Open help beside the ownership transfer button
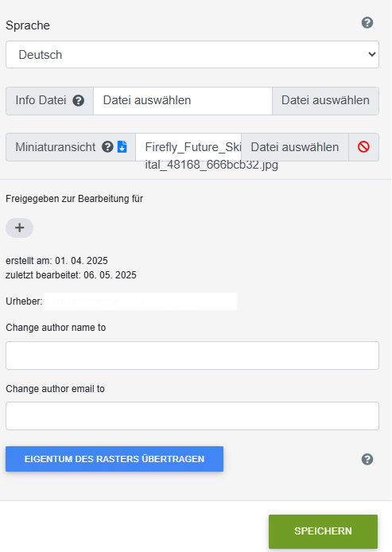This screenshot has height=552, width=392. tap(367, 459)
